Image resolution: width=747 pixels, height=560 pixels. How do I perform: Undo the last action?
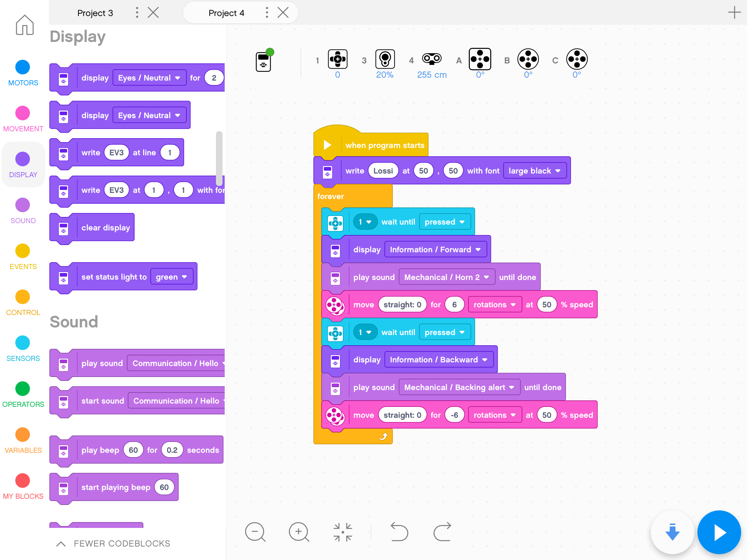click(399, 532)
